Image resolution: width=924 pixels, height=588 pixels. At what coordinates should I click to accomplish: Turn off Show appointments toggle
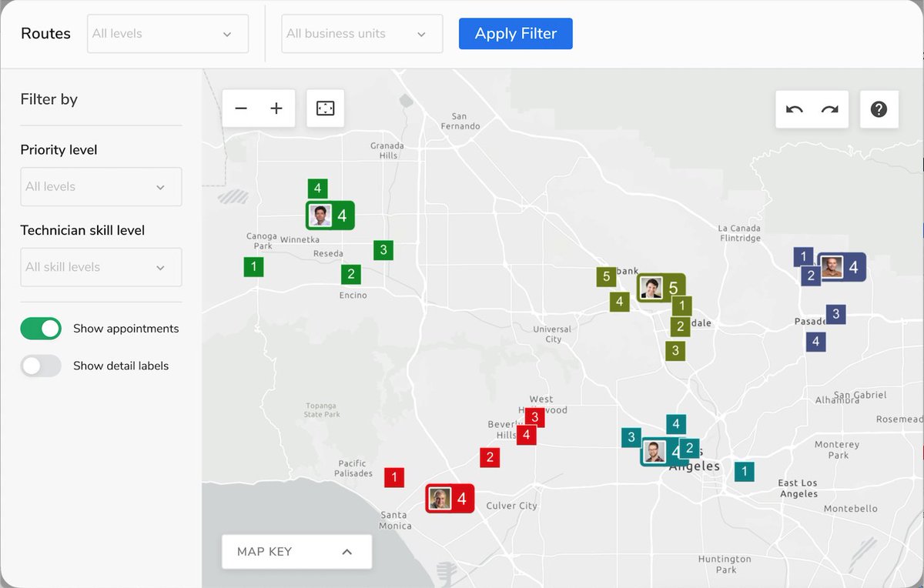[41, 329]
